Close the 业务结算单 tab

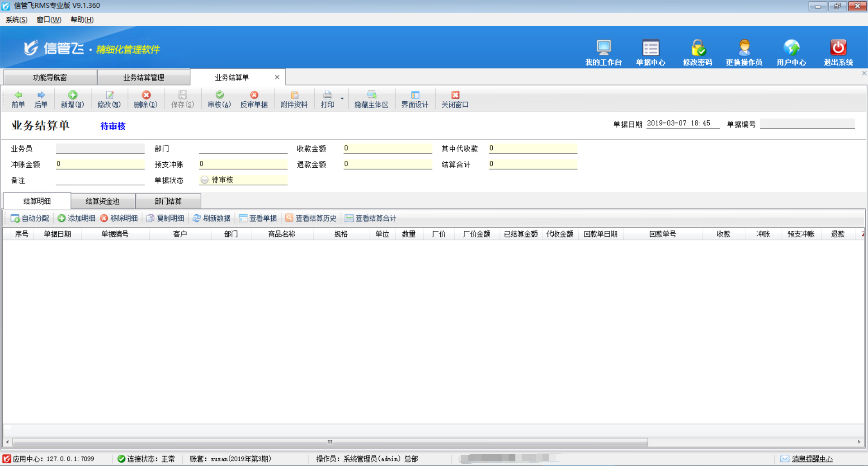tap(277, 77)
